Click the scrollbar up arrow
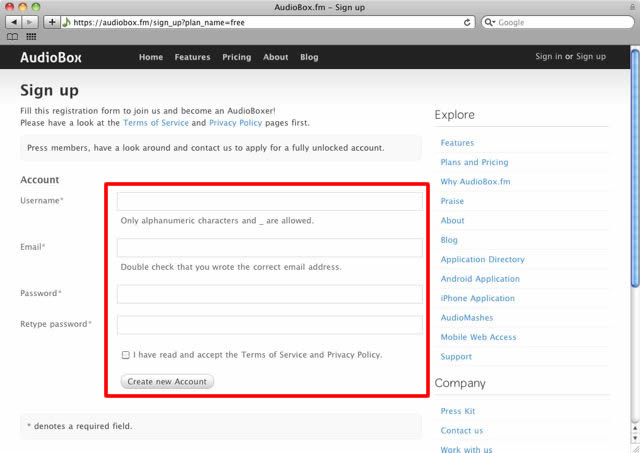 click(635, 428)
